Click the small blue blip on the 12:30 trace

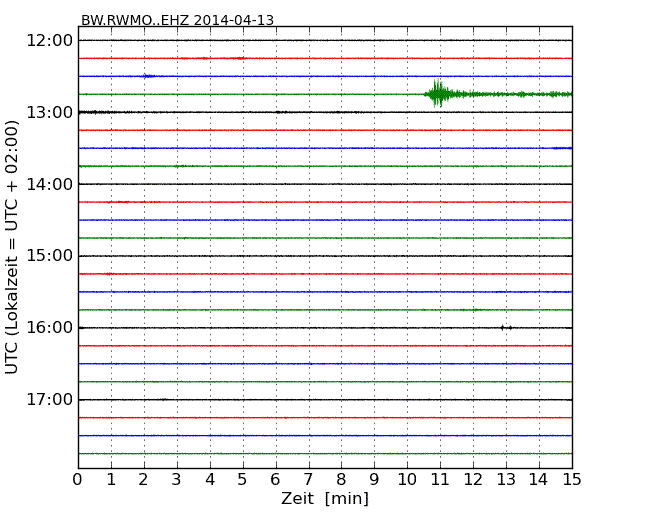coord(148,76)
